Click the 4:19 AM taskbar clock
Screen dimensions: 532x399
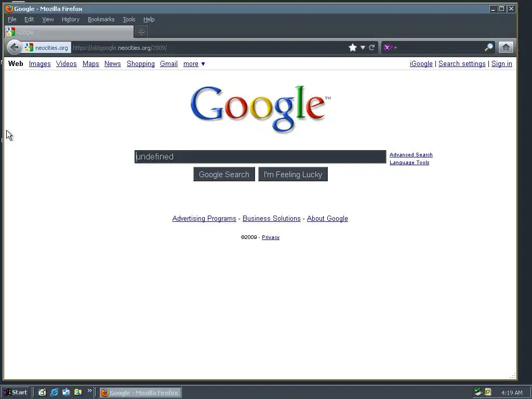point(512,393)
